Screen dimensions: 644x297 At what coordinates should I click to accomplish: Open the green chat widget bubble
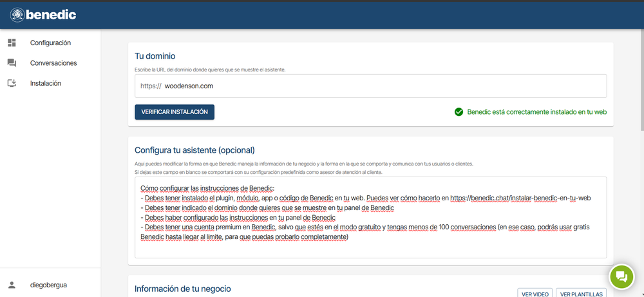click(622, 277)
